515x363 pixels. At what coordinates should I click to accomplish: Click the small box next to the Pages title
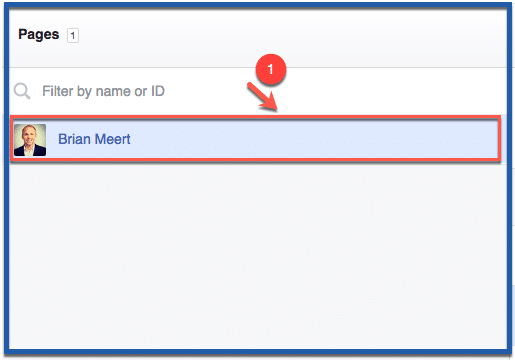[x=73, y=35]
